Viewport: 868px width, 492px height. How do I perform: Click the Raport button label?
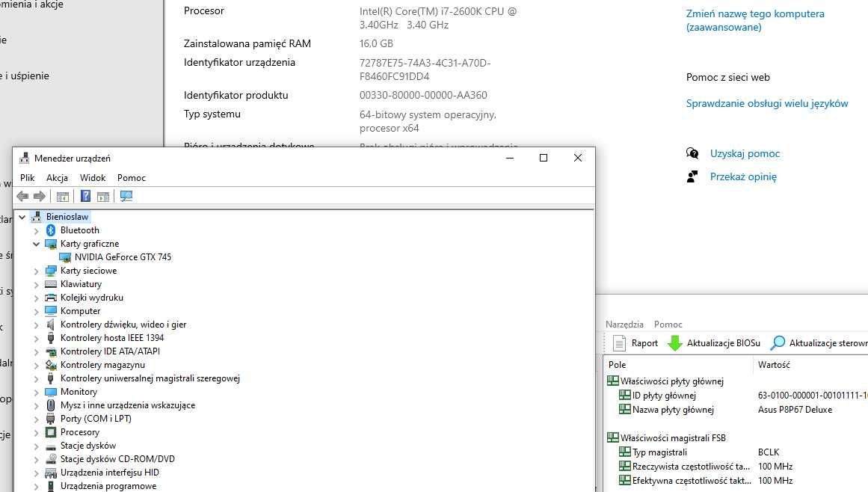tap(645, 343)
